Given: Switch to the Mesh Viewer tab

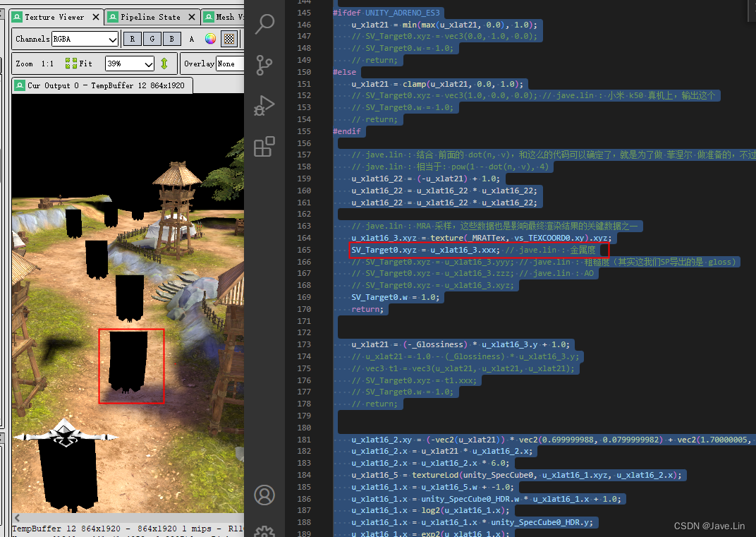Looking at the screenshot, I should (x=227, y=16).
